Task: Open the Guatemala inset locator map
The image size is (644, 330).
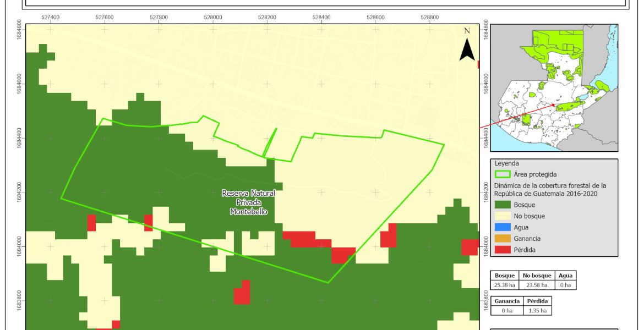Action: click(554, 87)
